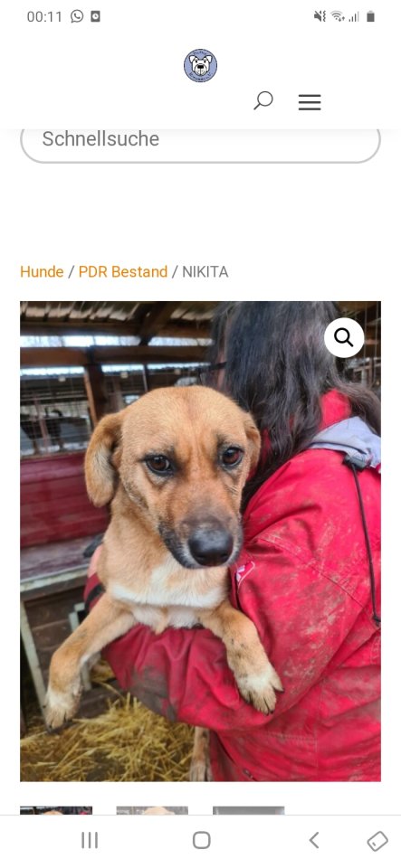Viewport: 401px width, 868px height.
Task: Open the PDR Bestand breadcrumb link
Action: pos(123,272)
